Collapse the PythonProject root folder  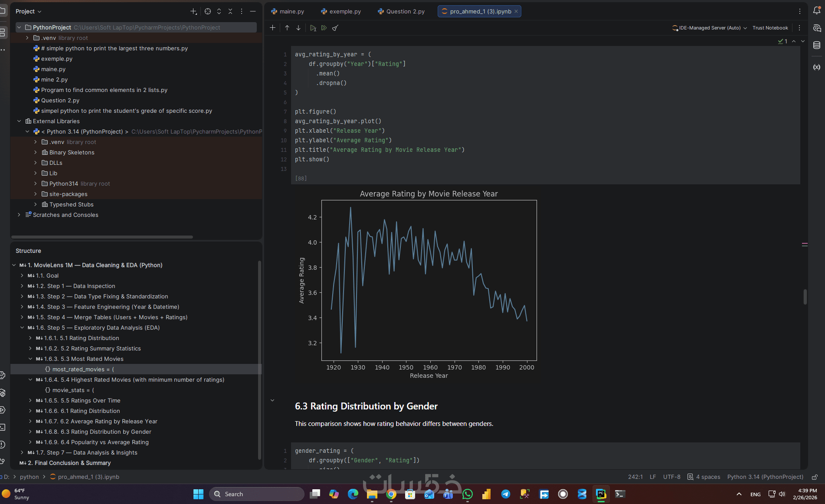click(x=19, y=27)
